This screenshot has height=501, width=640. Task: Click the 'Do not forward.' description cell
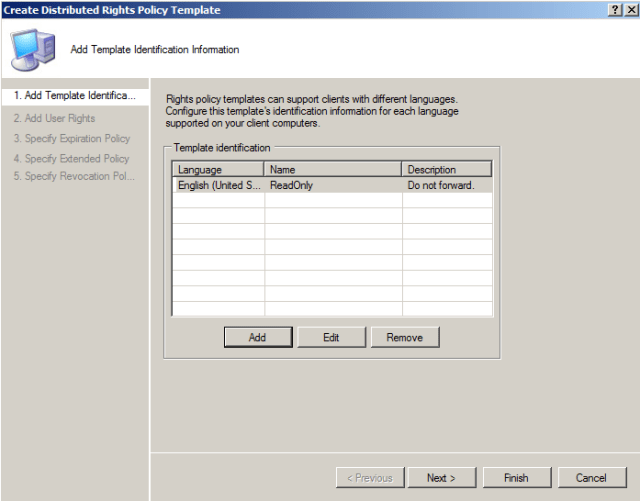coord(447,185)
